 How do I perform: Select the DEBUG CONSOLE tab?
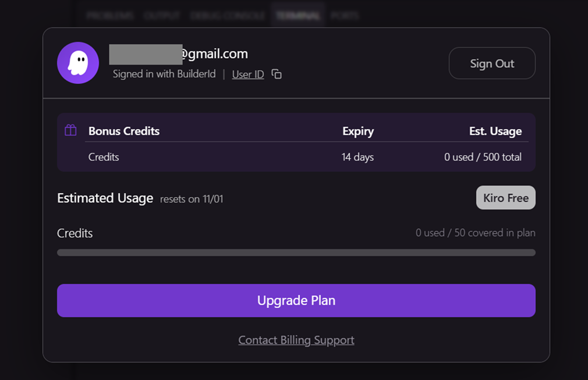pyautogui.click(x=228, y=16)
